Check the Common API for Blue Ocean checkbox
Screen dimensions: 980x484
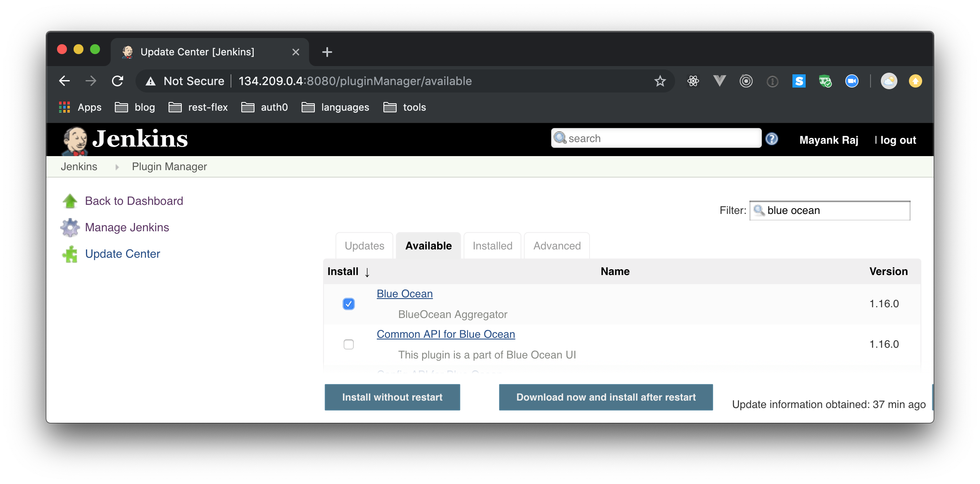348,344
